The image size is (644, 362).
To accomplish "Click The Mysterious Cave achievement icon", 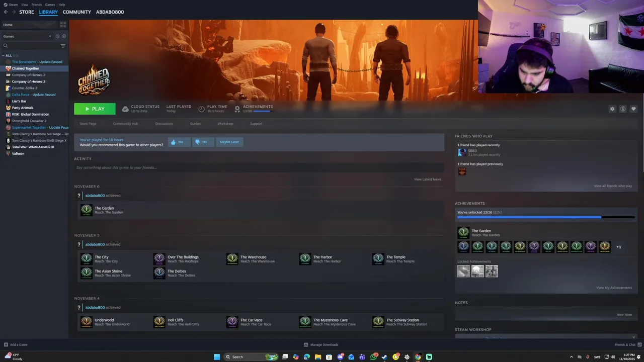I will click(305, 322).
